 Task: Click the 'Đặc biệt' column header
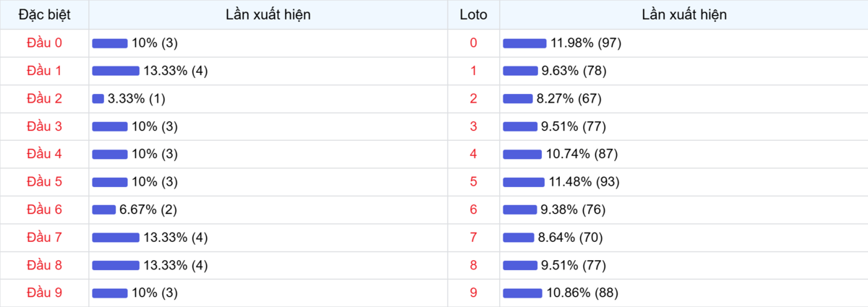click(x=44, y=14)
